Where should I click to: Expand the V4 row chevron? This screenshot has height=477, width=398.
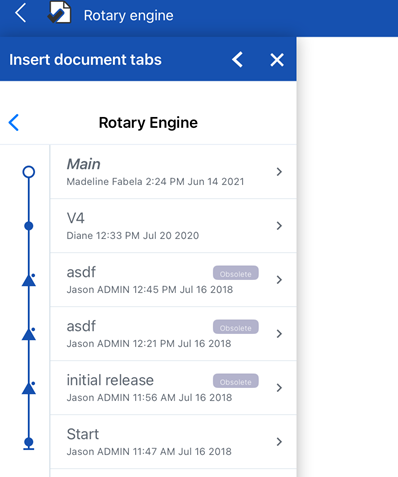click(x=279, y=226)
